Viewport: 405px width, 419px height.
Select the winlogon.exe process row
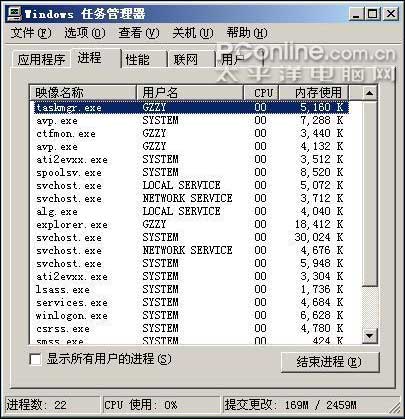191,315
